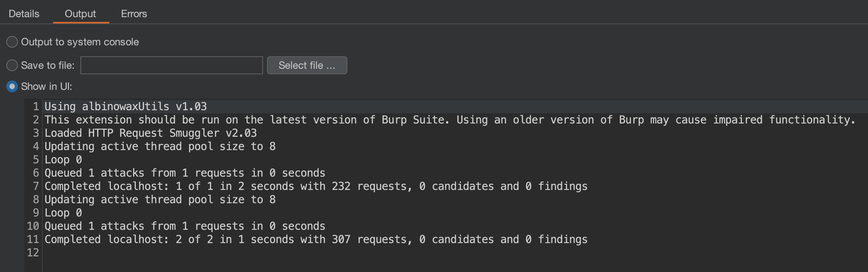The height and width of the screenshot is (272, 868).
Task: Click line 1 albinowaxUtils v1.03 text
Action: [x=126, y=106]
